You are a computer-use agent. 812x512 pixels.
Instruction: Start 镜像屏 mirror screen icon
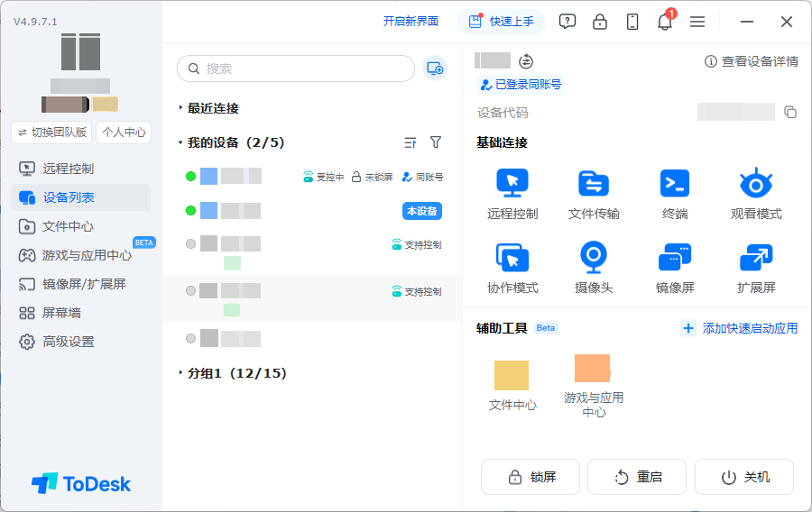pos(674,257)
